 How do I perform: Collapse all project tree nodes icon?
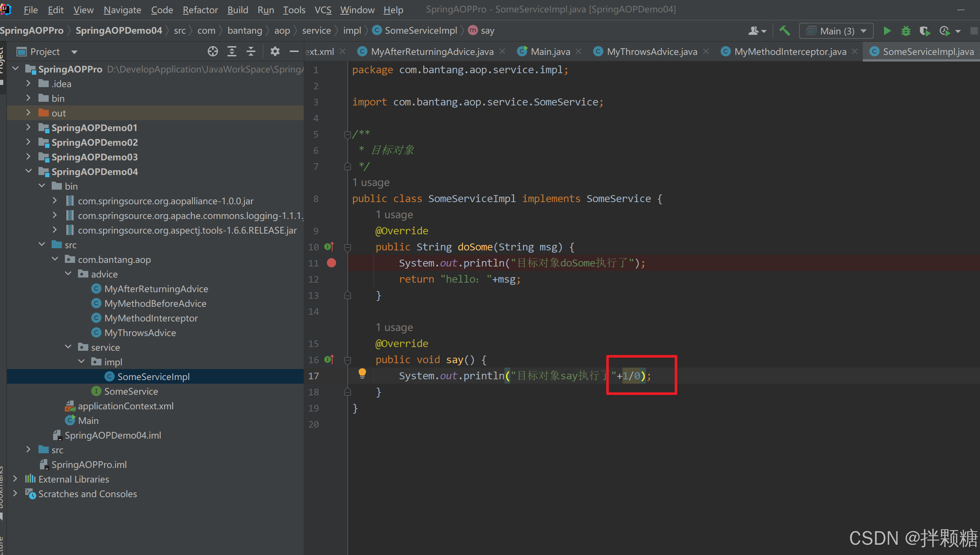pyautogui.click(x=251, y=52)
